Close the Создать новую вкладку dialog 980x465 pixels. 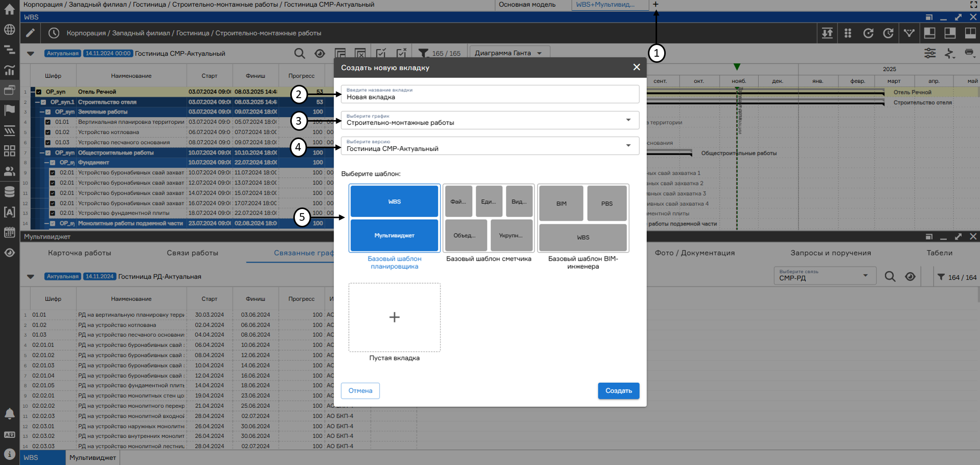pyautogui.click(x=637, y=67)
